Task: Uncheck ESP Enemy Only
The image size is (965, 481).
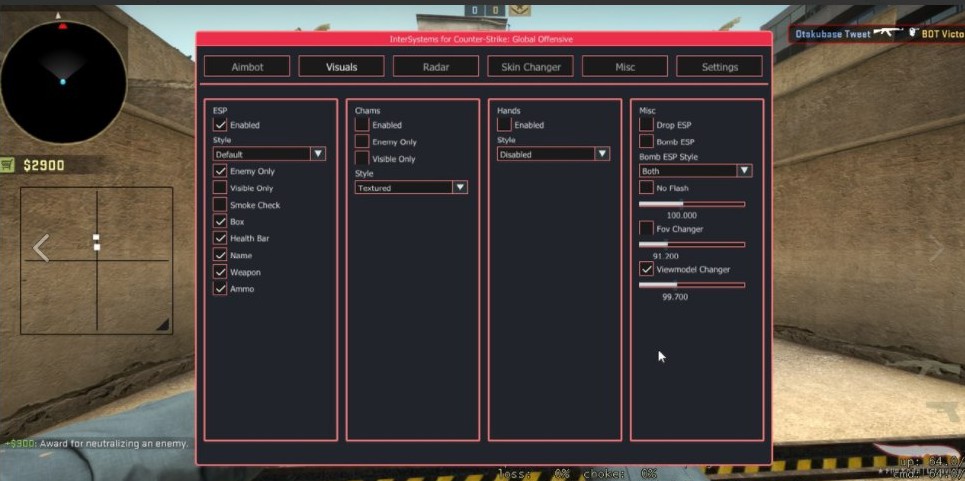Action: click(x=220, y=171)
